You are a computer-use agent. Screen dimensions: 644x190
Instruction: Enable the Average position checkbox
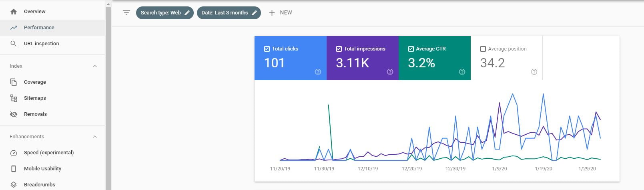pyautogui.click(x=483, y=49)
